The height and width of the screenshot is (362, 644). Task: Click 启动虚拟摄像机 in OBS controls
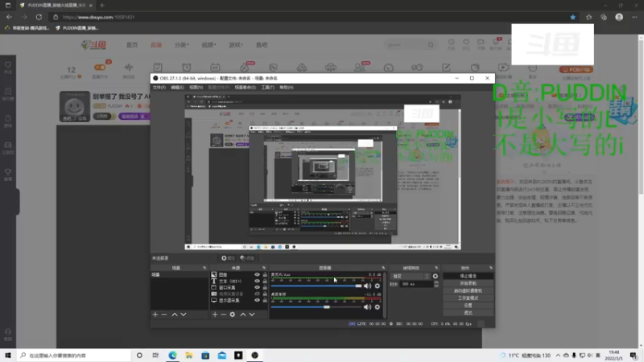pos(469,291)
